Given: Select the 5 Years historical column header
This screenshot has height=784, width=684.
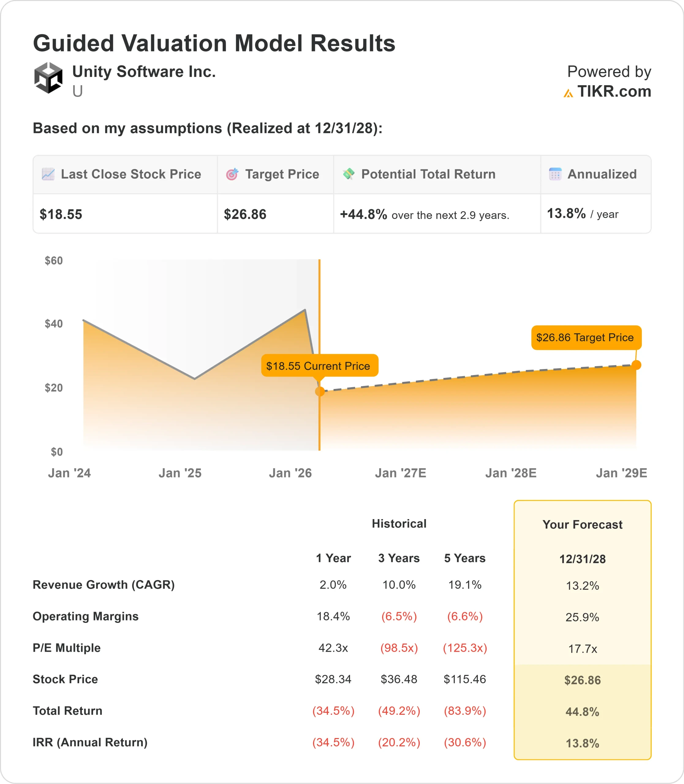Looking at the screenshot, I should 464,558.
